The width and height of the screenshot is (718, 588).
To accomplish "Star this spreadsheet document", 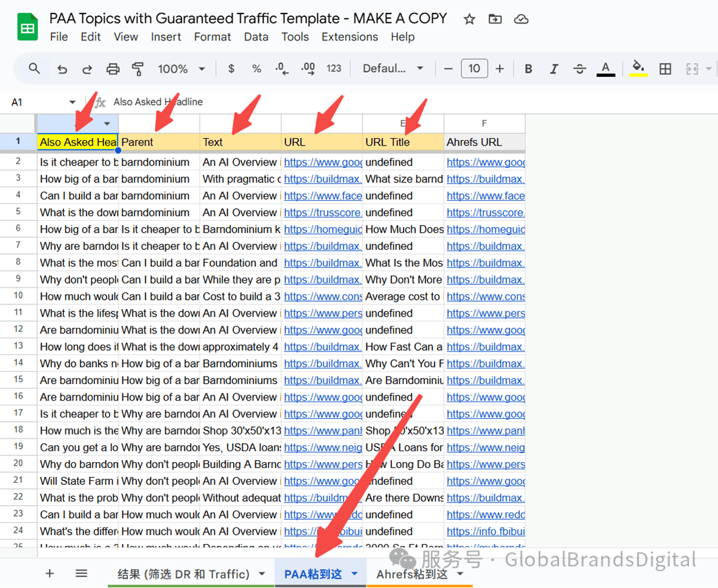I will [x=469, y=20].
